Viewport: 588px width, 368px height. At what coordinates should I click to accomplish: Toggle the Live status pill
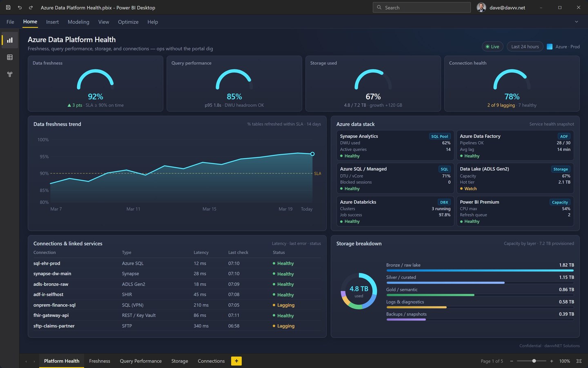pyautogui.click(x=492, y=47)
